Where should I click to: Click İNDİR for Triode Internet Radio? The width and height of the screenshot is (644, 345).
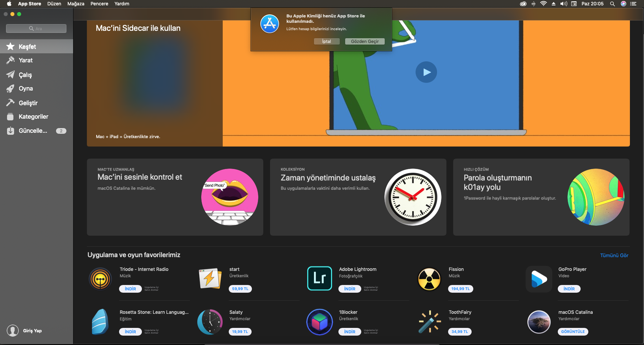[x=130, y=289]
